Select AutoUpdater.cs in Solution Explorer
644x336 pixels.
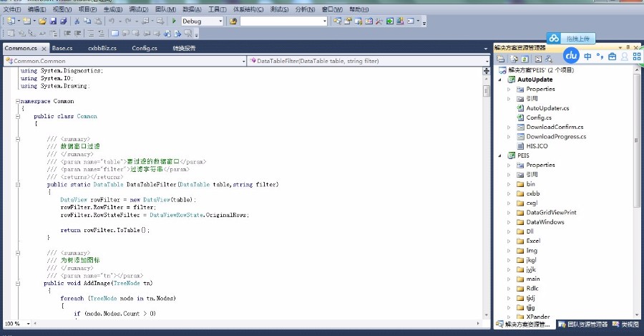pyautogui.click(x=547, y=108)
